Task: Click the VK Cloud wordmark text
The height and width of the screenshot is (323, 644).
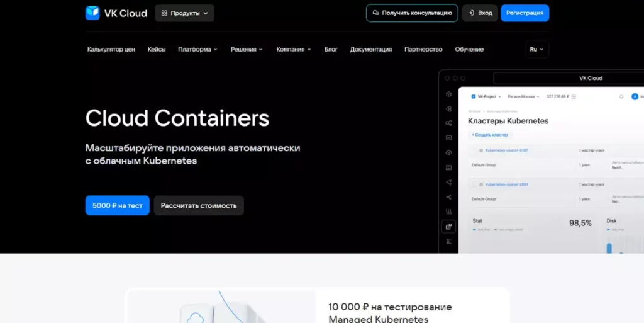Action: pyautogui.click(x=126, y=13)
